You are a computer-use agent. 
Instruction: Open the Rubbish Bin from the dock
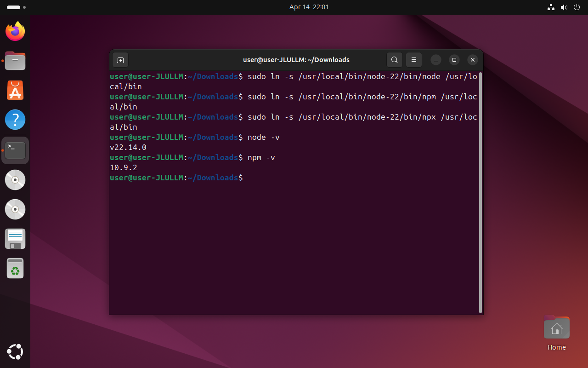[15, 268]
